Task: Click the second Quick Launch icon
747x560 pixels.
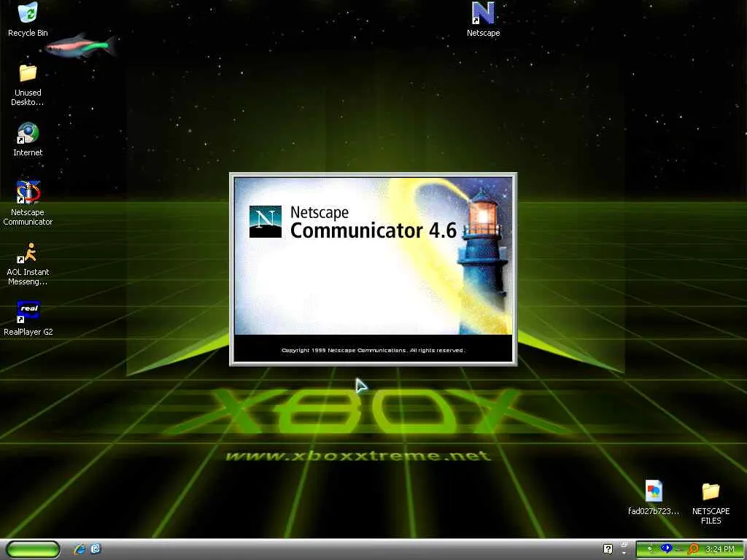Action: tap(96, 549)
